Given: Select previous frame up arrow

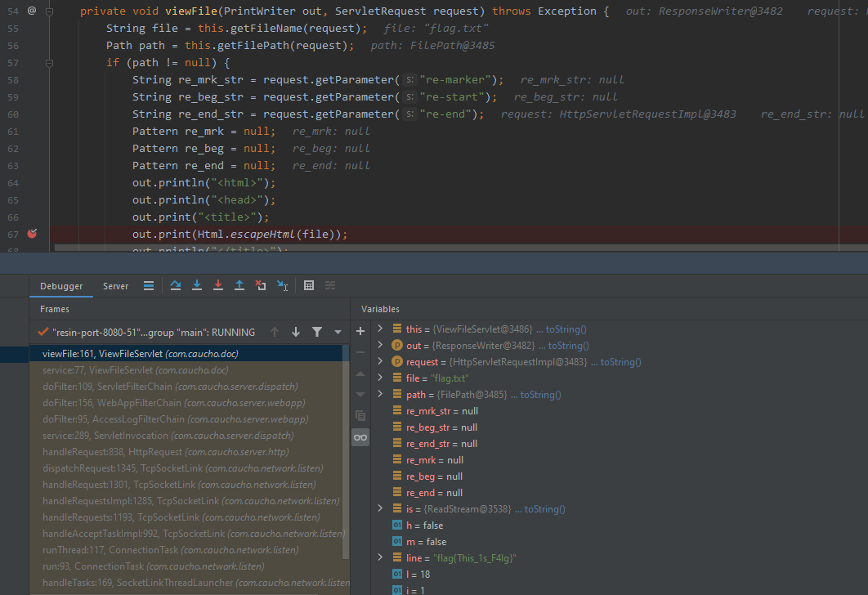Looking at the screenshot, I should [x=275, y=332].
